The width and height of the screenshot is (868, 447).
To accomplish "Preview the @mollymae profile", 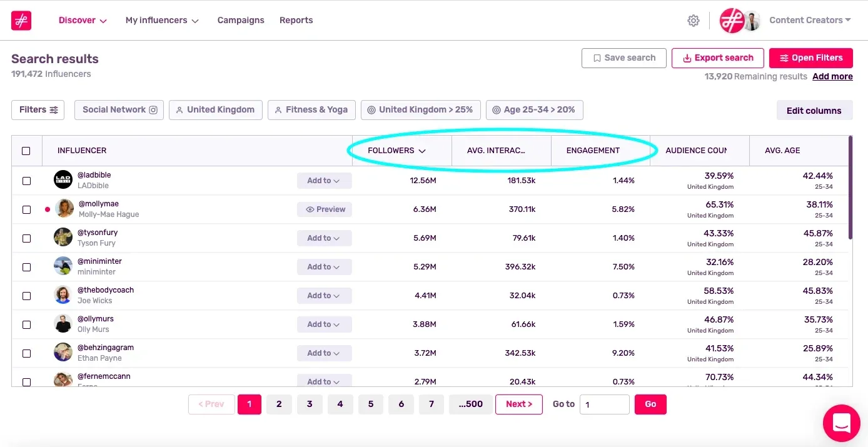I will [x=325, y=209].
